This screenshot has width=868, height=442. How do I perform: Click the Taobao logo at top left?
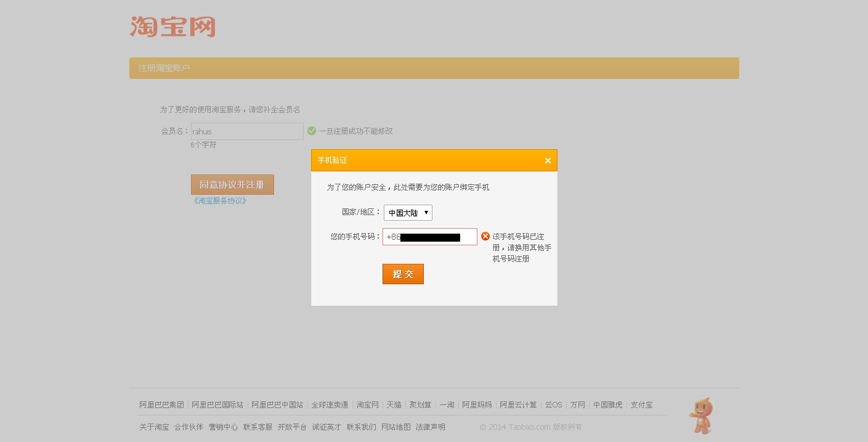tap(172, 27)
